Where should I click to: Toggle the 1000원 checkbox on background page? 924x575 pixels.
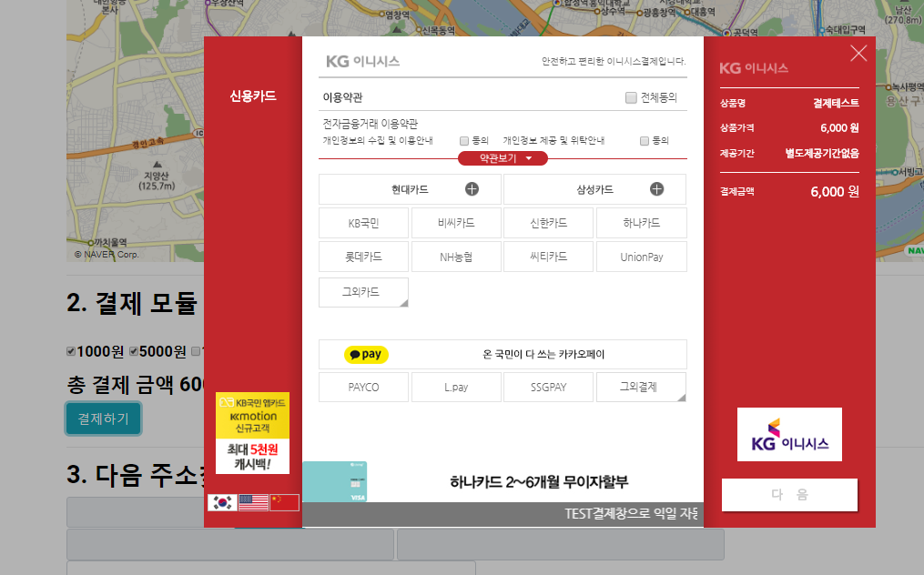71,352
